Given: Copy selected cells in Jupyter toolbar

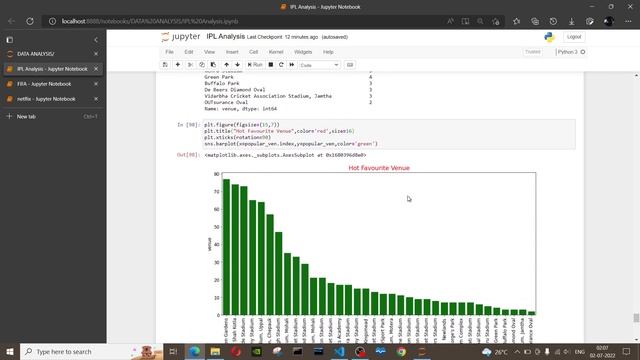Looking at the screenshot, I should [202, 65].
